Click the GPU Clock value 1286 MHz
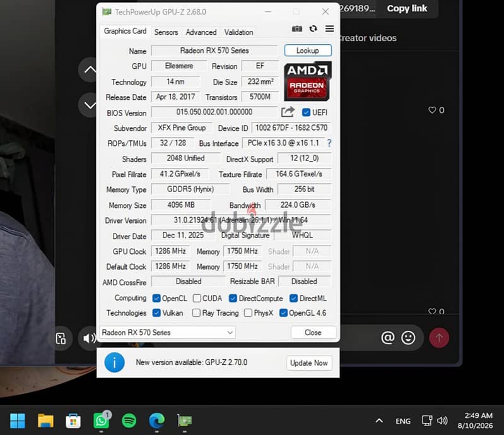The height and width of the screenshot is (435, 504). [x=170, y=251]
